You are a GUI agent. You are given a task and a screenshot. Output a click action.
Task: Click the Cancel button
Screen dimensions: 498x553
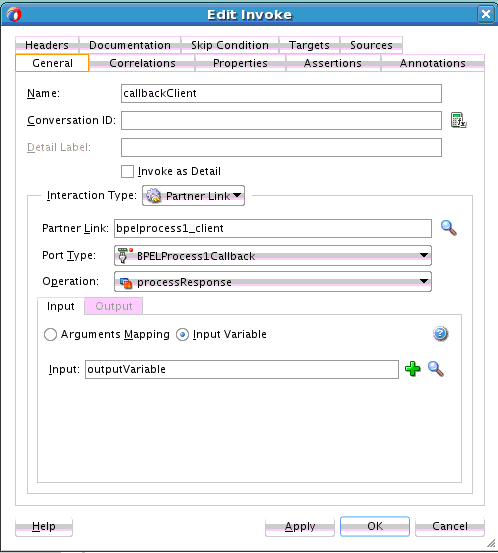tap(450, 527)
